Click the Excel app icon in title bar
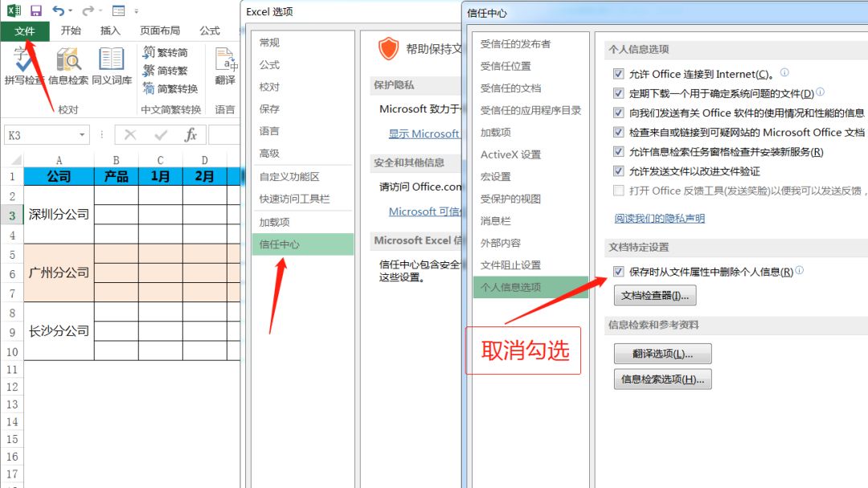The height and width of the screenshot is (488, 868). [x=14, y=10]
